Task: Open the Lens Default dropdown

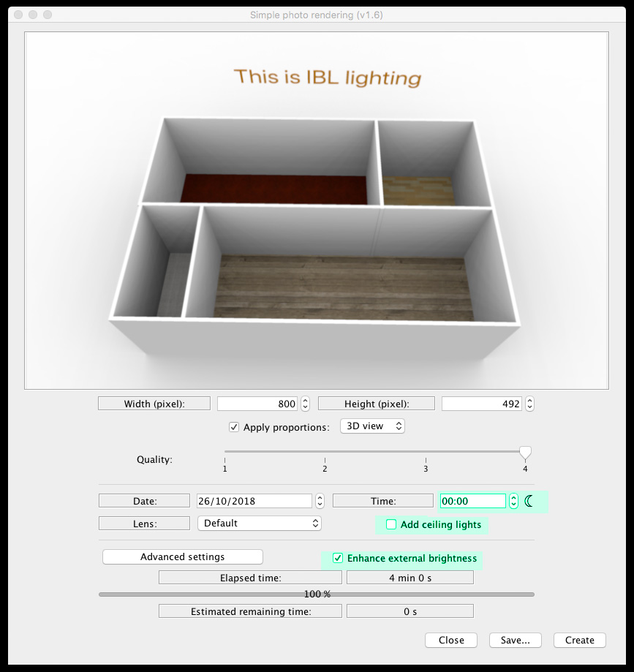Action: coord(260,524)
